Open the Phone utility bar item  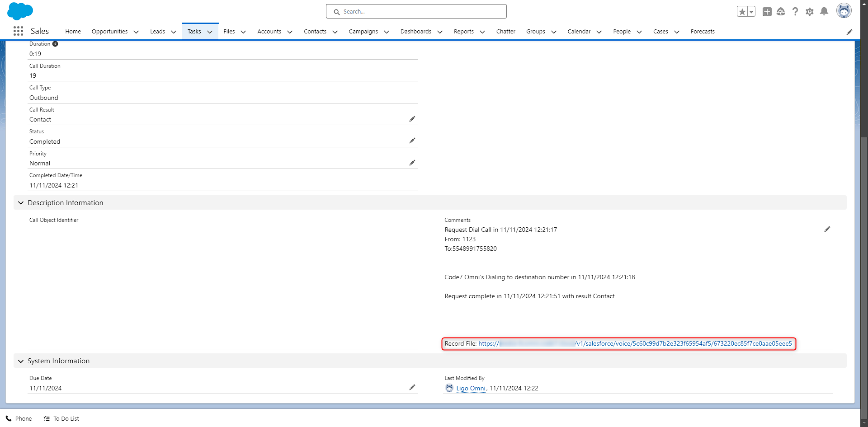click(x=19, y=419)
